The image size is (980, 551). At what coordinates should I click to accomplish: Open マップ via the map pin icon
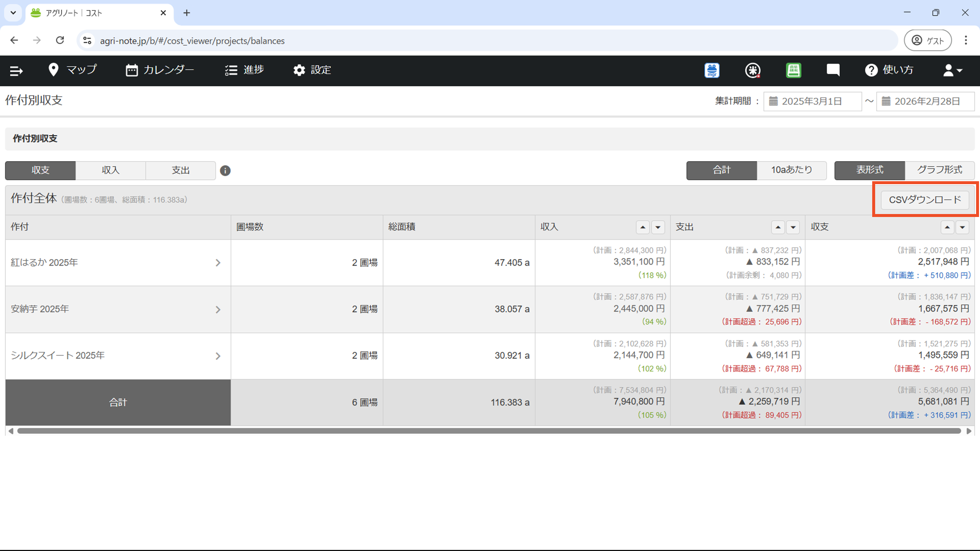(53, 70)
